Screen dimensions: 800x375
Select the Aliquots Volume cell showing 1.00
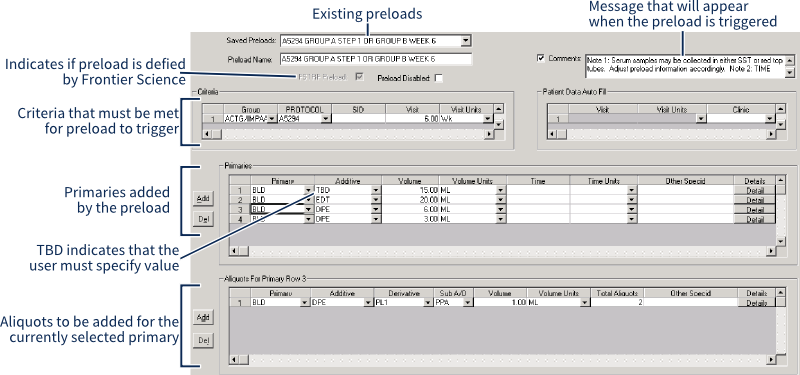point(500,303)
